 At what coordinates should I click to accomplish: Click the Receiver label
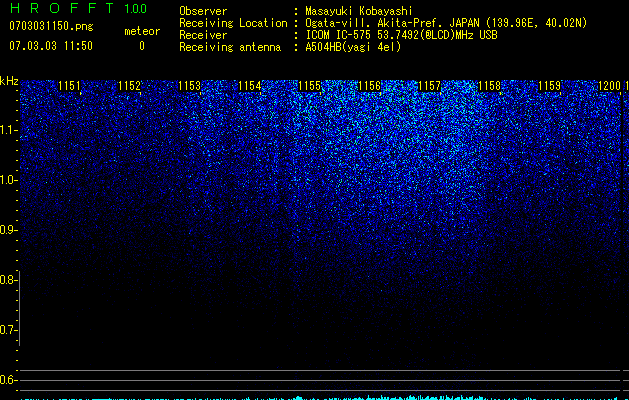point(203,35)
